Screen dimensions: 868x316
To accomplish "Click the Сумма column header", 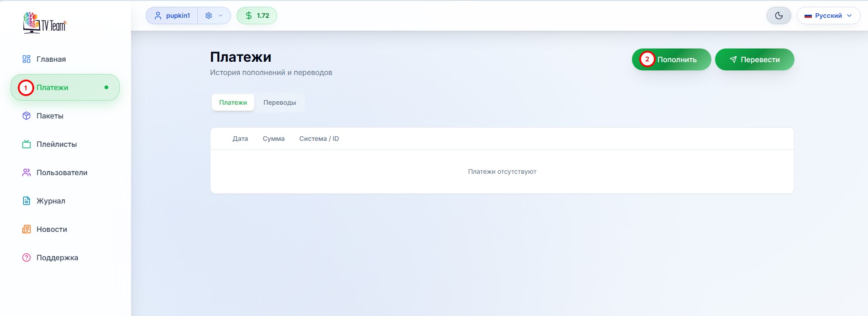I will [x=274, y=139].
